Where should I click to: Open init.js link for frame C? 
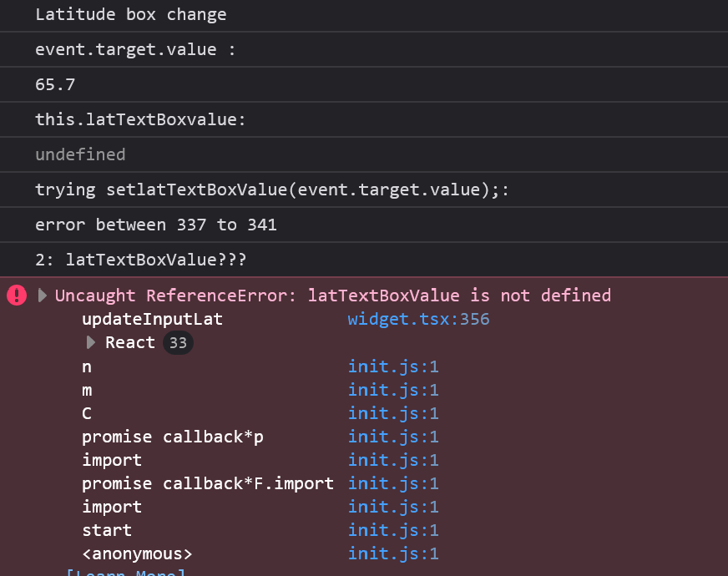pyautogui.click(x=393, y=413)
